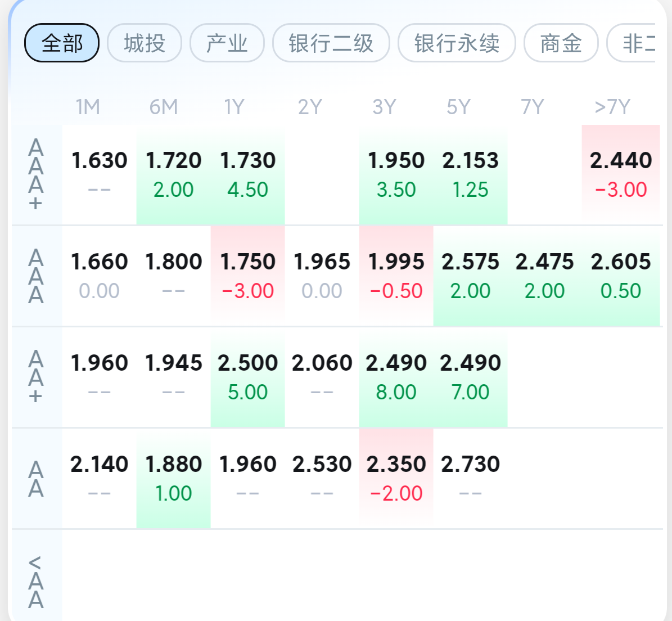Image resolution: width=672 pixels, height=621 pixels.
Task: Select the AA+ 1Y cell showing 2.500
Action: click(247, 377)
